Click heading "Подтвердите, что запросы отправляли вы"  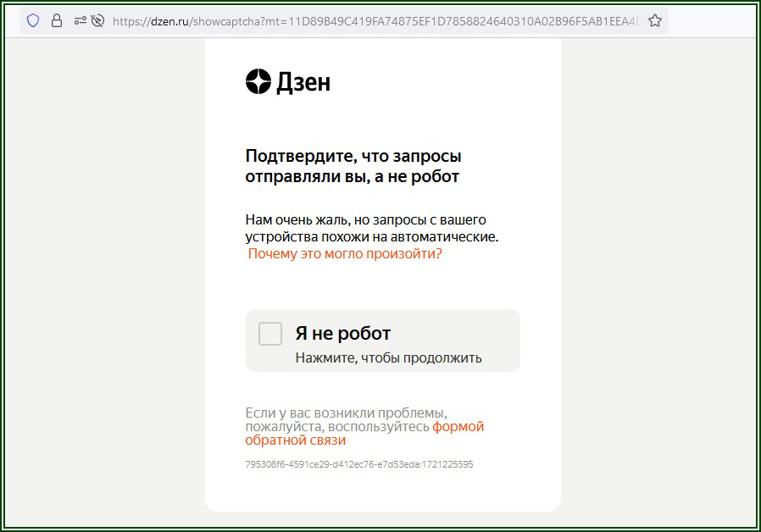pos(353,166)
